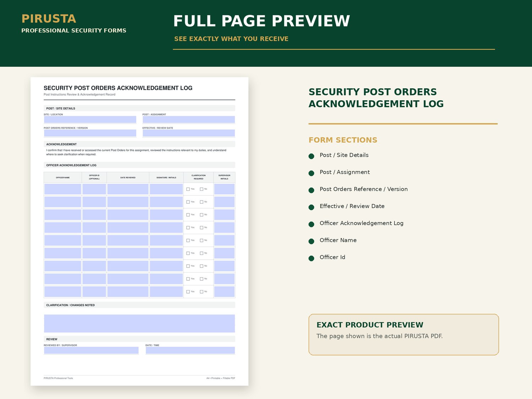Click 'Signature / Initials' column header
This screenshot has width=532, height=399.
pos(166,177)
